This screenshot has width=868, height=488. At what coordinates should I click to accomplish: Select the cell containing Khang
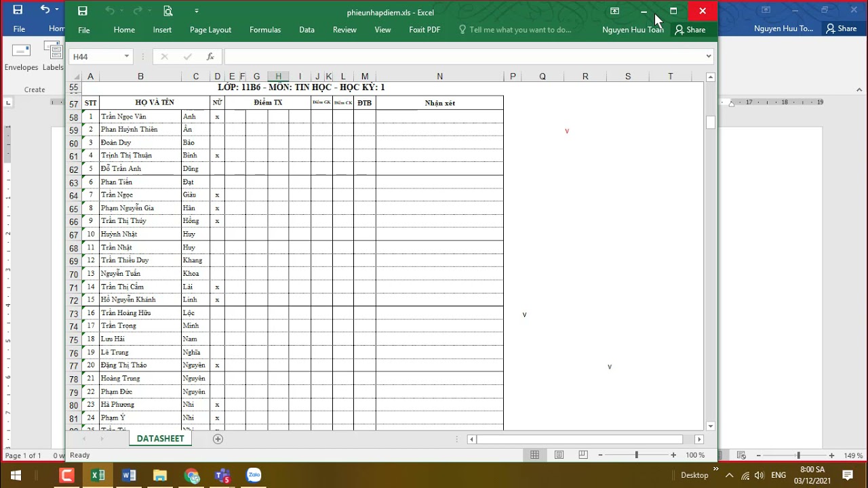click(195, 260)
